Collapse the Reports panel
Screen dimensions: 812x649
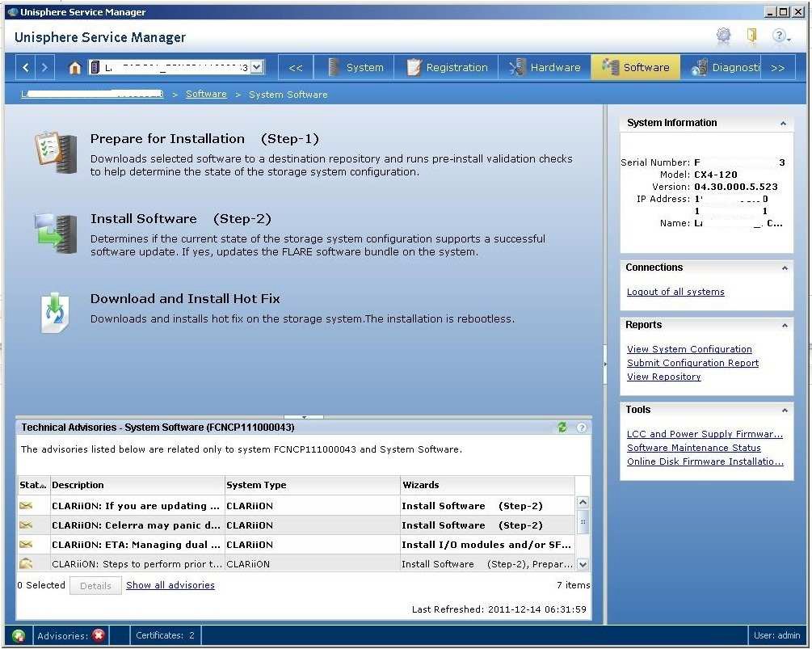click(x=785, y=325)
